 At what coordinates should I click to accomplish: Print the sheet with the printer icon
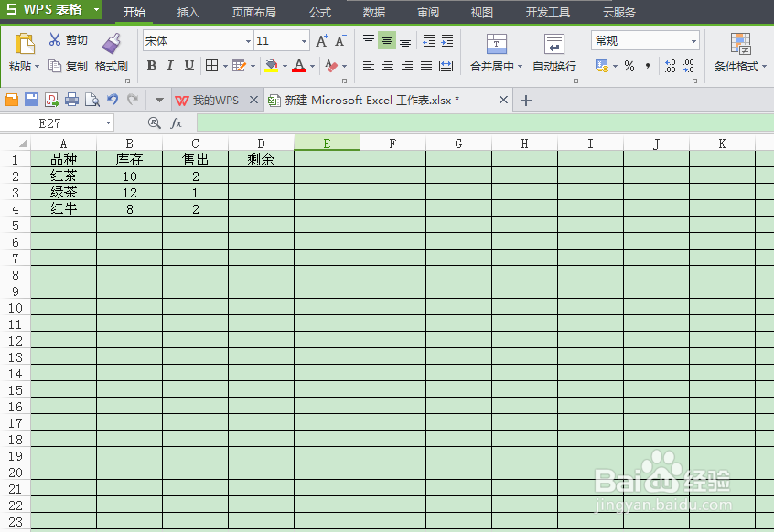coord(71,100)
